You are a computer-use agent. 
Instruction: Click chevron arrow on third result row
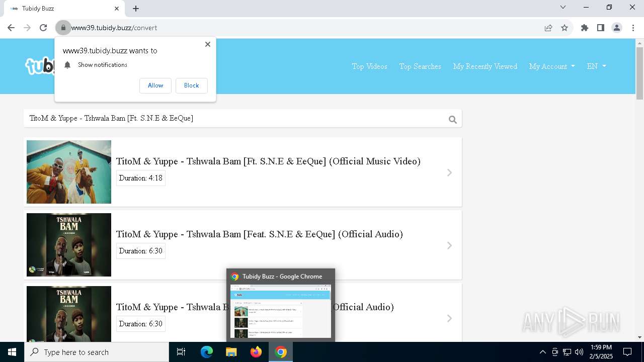tap(450, 318)
